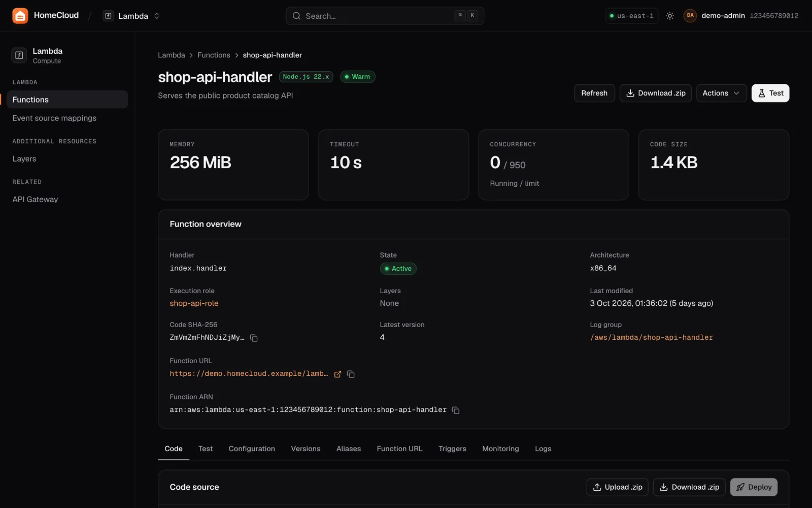Screen dimensions: 812x508
Task: Open API Gateway related link
Action: (x=67, y=199)
